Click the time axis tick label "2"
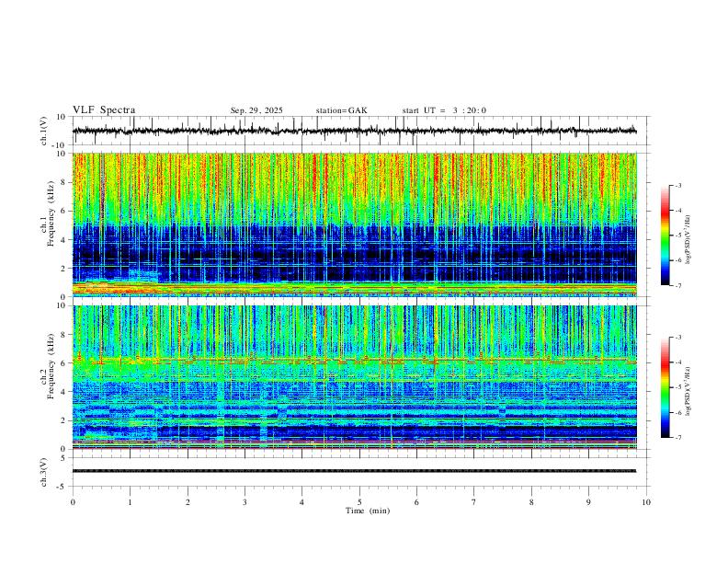This screenshot has width=728, height=563. [x=188, y=502]
